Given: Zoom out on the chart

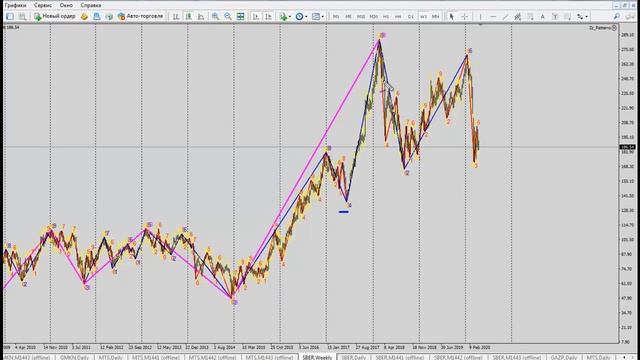Looking at the screenshot, I should point(228,16).
